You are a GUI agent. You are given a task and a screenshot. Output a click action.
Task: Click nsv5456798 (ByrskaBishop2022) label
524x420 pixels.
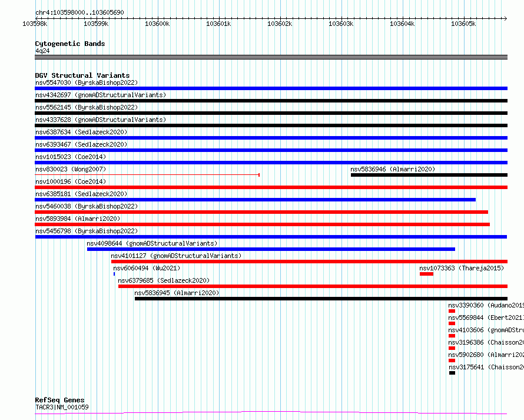87,231
